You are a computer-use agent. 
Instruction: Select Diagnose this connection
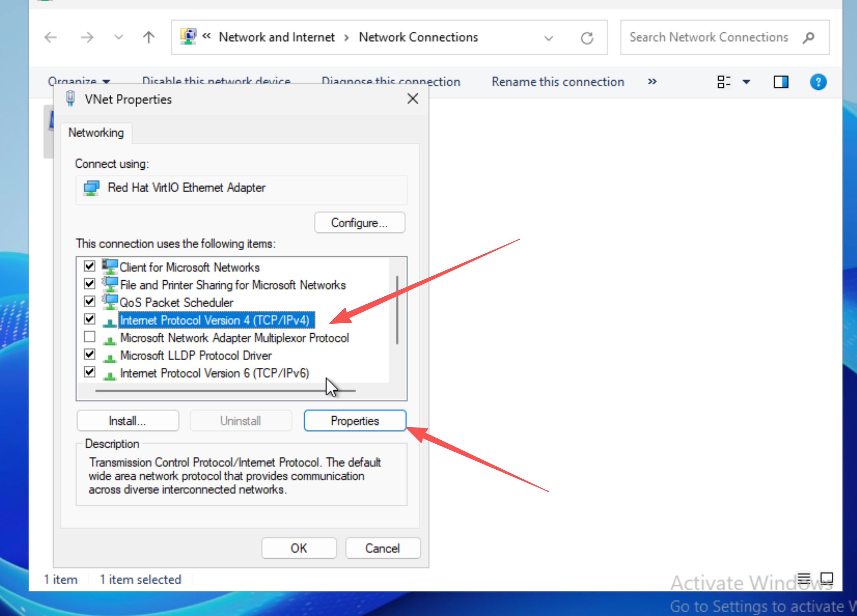(x=391, y=81)
